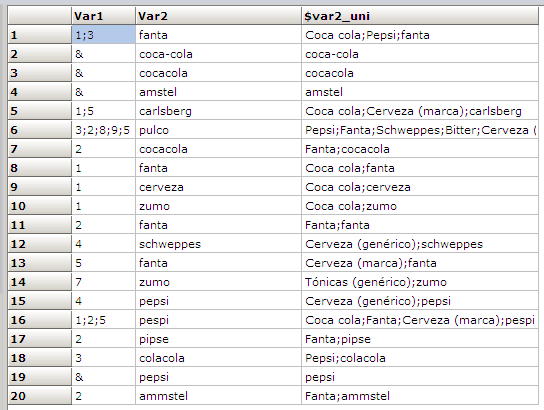Click Var1 cell containing 3;2;8;9;5
Image resolution: width=544 pixels, height=410 pixels.
103,130
